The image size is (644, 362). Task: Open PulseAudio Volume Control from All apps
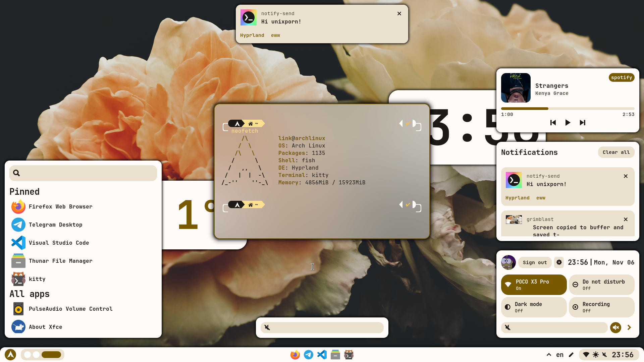(x=70, y=309)
